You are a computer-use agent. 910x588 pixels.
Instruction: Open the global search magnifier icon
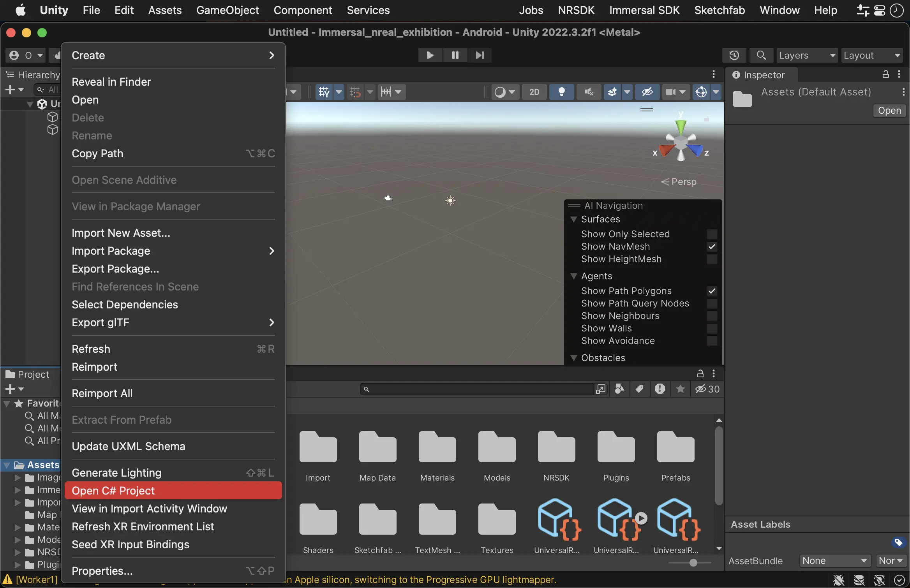tap(761, 55)
